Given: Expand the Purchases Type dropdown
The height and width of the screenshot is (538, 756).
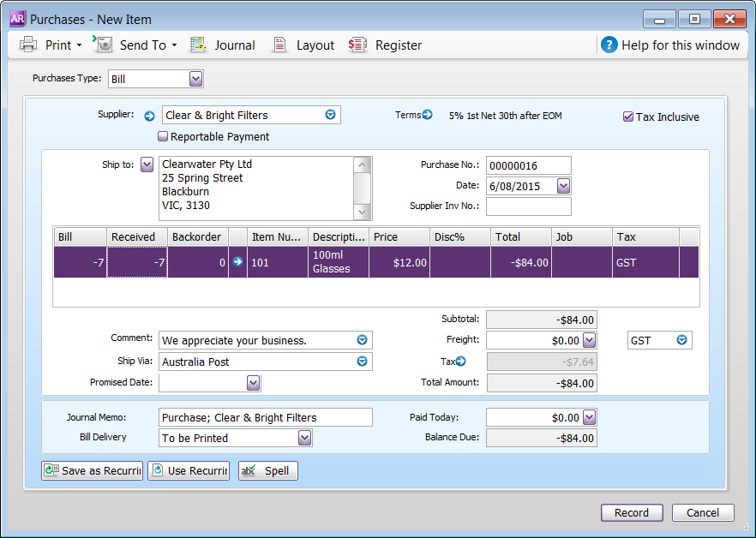Looking at the screenshot, I should pyautogui.click(x=195, y=80).
